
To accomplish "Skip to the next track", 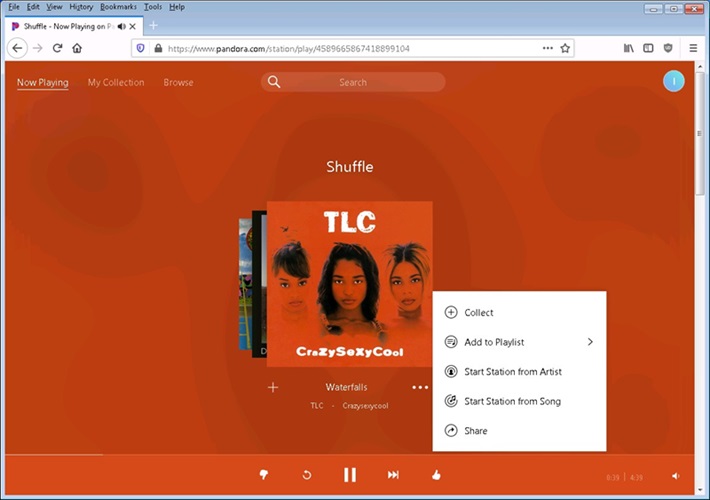I will coord(393,475).
